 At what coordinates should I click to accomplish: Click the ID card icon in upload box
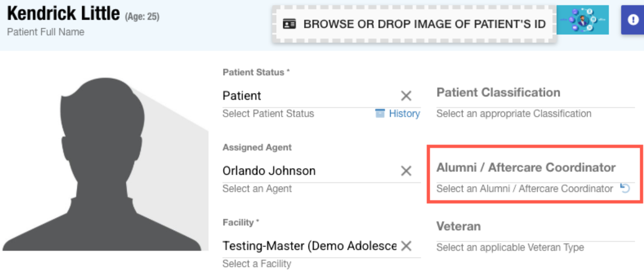(289, 24)
